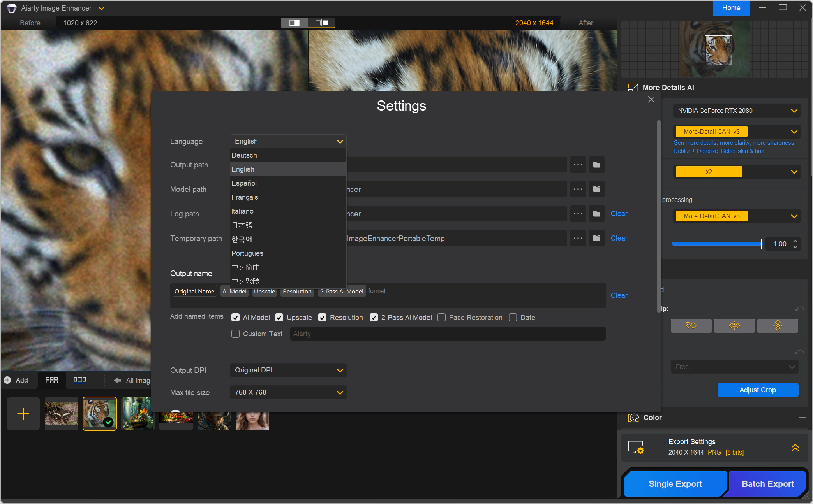Screen dimensions: 813x504
Task: Select filmstrip view icon
Action: point(79,380)
